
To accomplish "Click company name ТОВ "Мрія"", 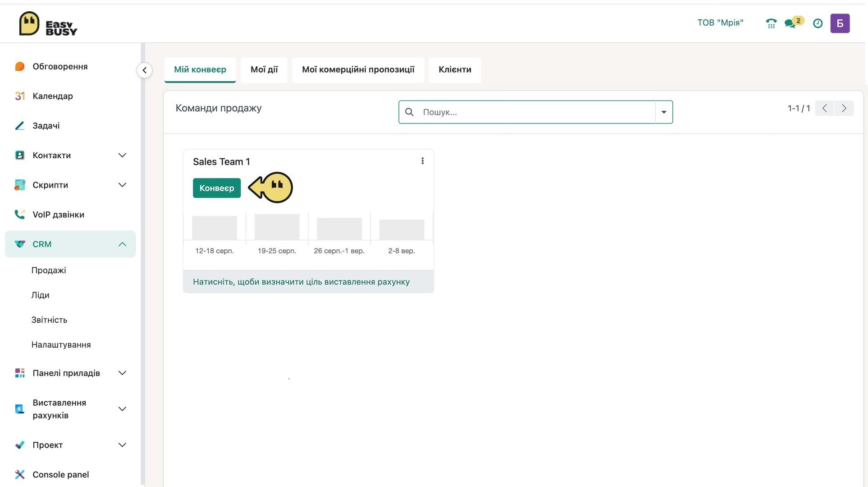I will point(720,23).
